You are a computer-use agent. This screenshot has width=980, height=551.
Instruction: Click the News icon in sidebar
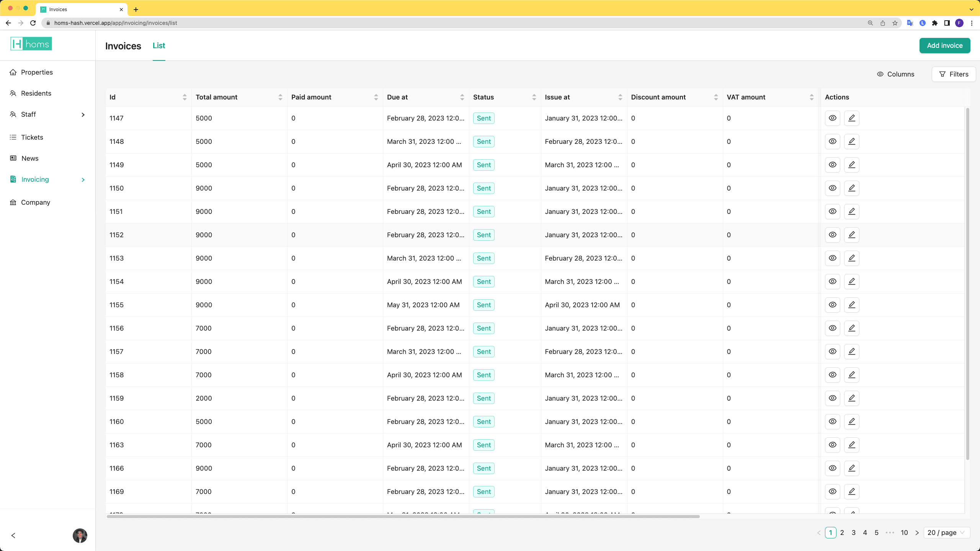click(x=13, y=158)
